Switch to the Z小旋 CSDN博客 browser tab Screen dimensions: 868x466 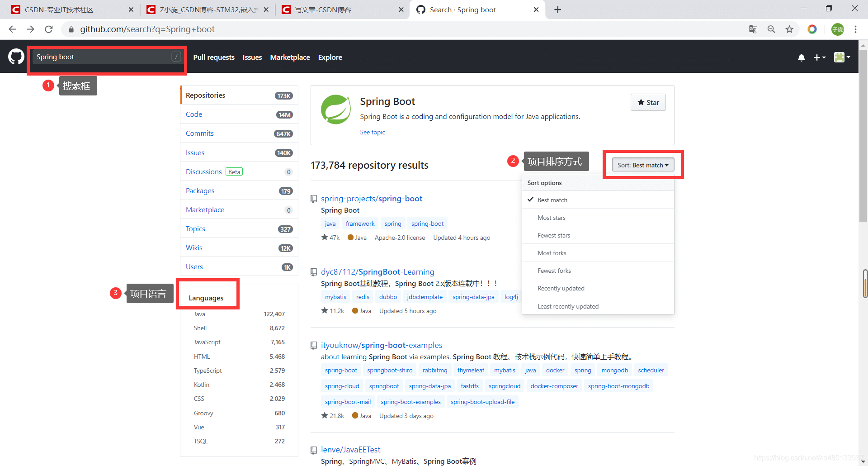pos(208,10)
